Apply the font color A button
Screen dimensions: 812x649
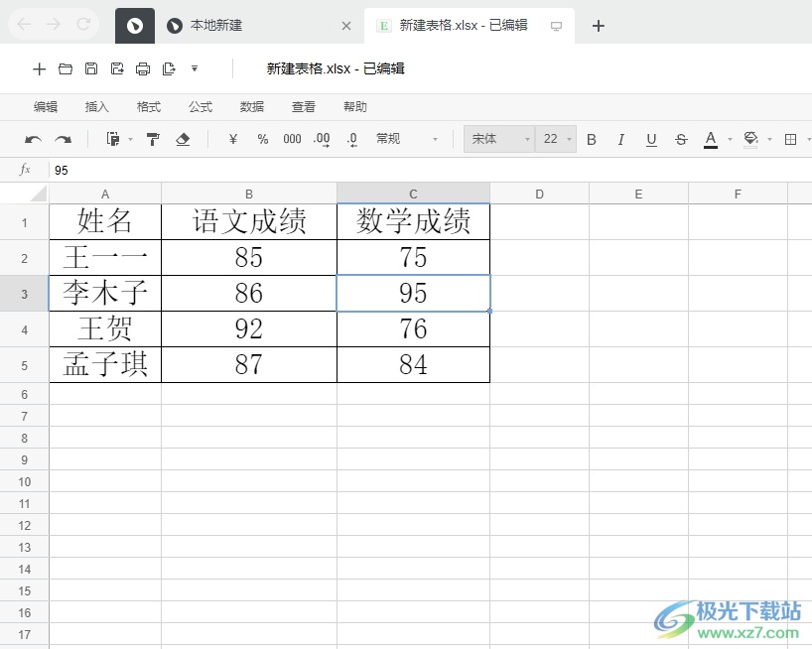click(711, 139)
